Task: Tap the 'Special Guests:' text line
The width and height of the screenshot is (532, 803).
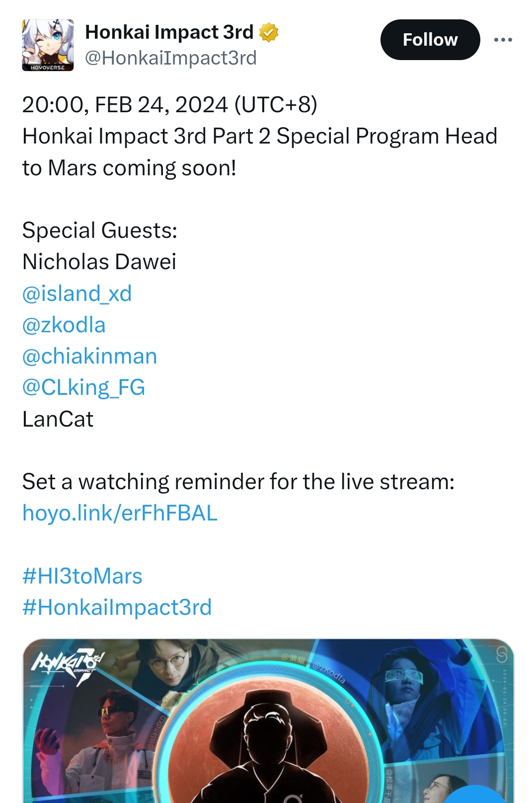Action: click(100, 230)
